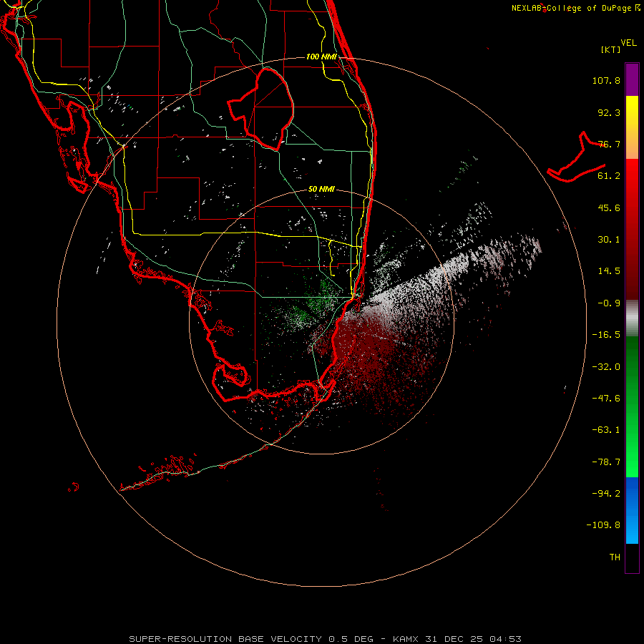Select the -109.8 legend value
644x644 pixels.
click(x=603, y=525)
